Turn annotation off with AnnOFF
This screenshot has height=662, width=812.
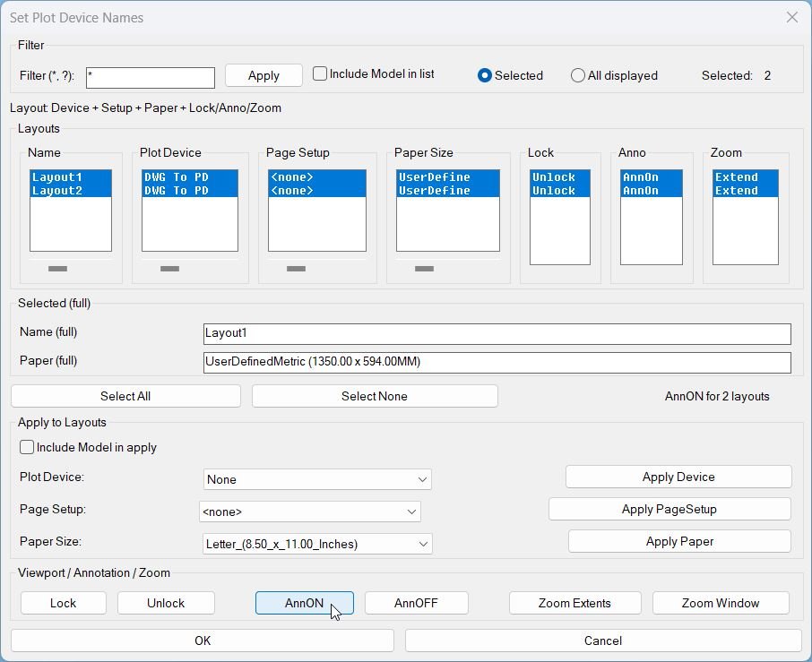[x=416, y=603]
